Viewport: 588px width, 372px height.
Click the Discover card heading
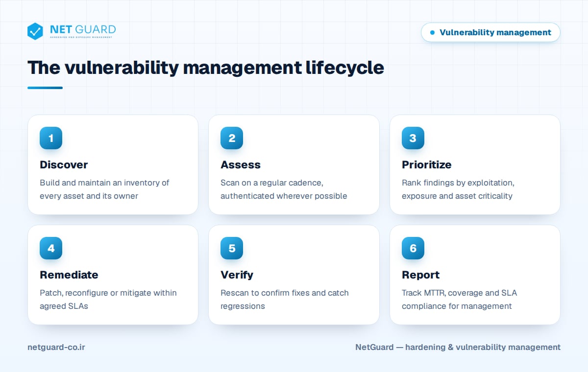(64, 164)
